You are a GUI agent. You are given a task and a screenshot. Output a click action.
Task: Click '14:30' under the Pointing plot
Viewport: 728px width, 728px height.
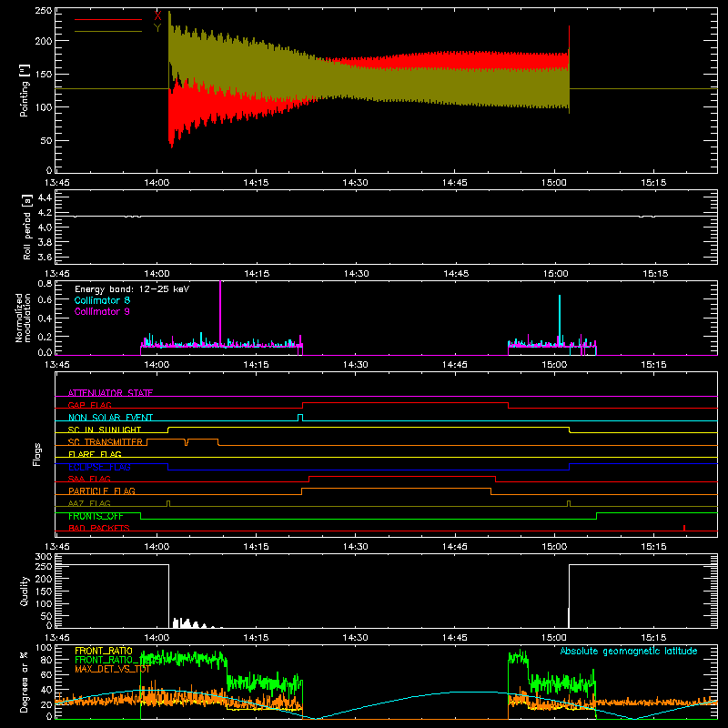point(355,183)
